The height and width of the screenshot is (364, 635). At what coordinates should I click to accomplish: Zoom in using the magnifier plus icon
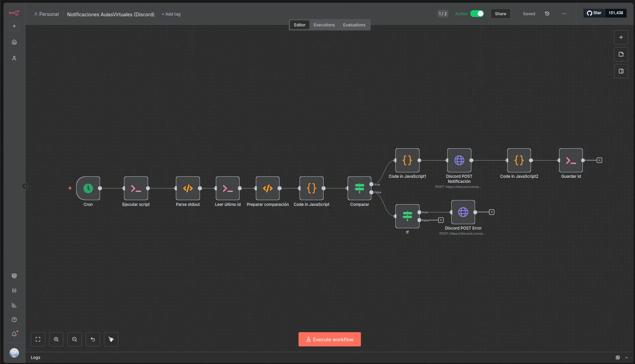point(56,339)
